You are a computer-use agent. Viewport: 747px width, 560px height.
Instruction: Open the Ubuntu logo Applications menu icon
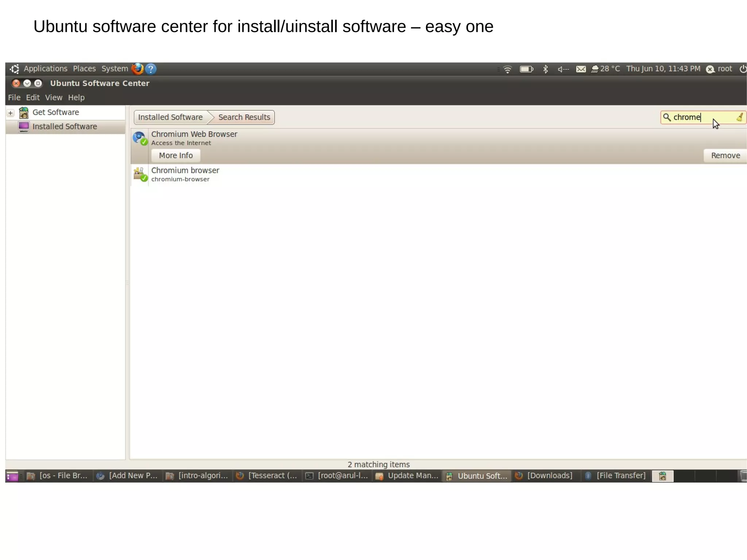click(x=15, y=69)
